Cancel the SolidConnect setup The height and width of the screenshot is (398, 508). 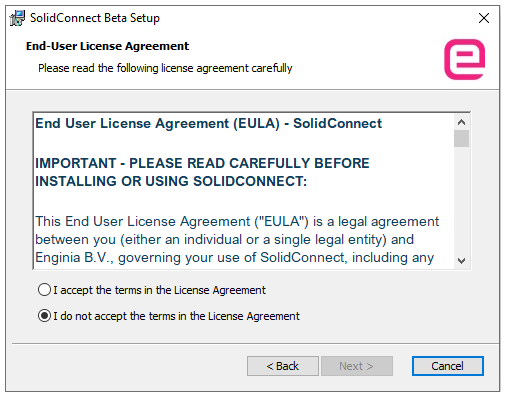tap(448, 366)
